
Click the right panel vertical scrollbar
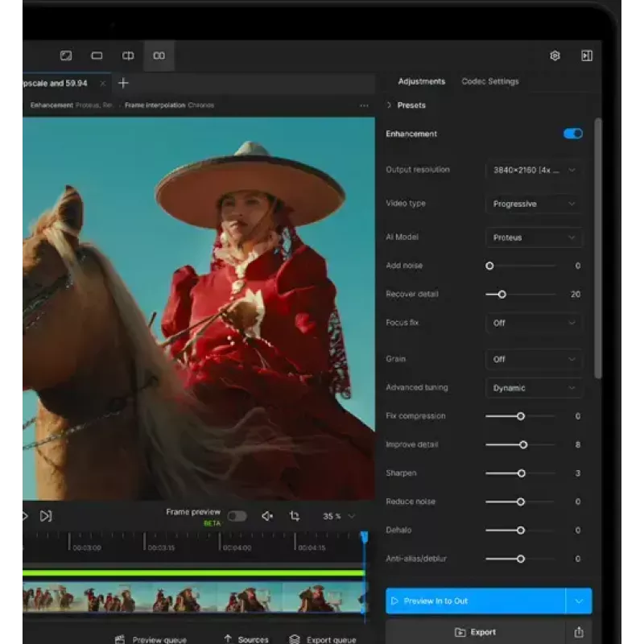[598, 248]
